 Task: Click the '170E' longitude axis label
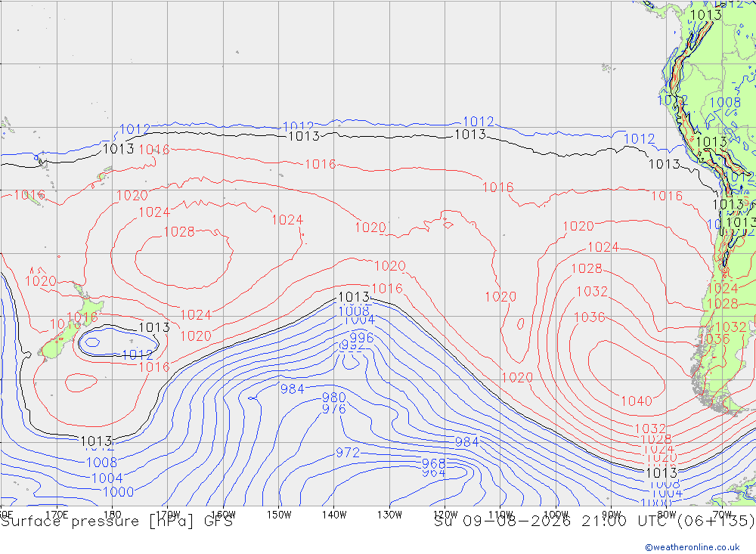pos(57,515)
